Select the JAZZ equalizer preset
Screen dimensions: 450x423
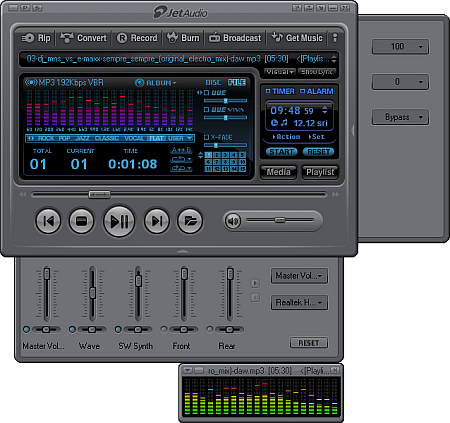coord(82,138)
